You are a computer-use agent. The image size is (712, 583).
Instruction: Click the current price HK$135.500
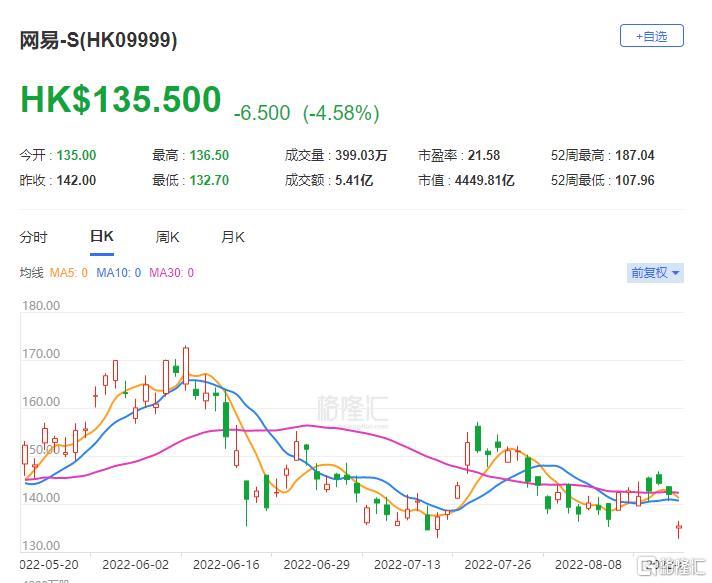pos(121,99)
